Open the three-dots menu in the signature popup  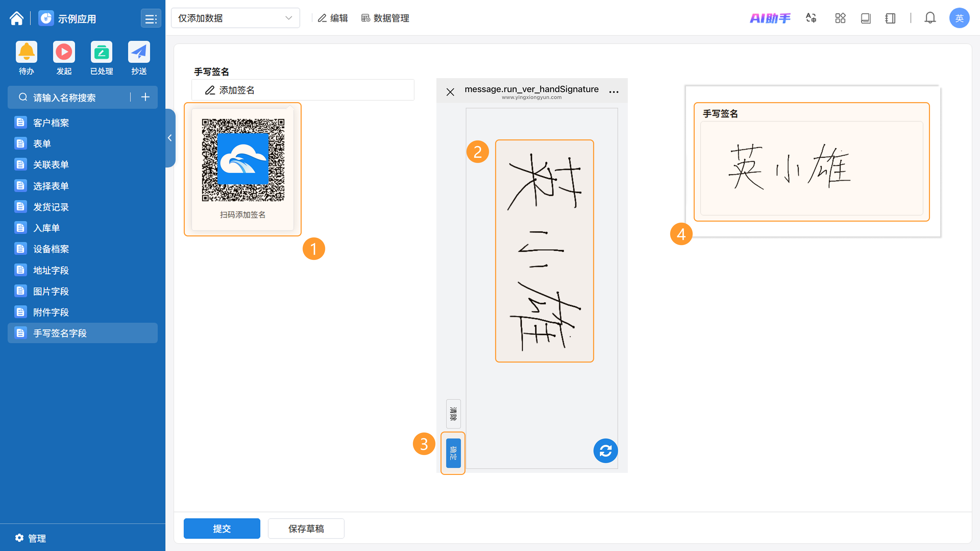[x=613, y=92]
